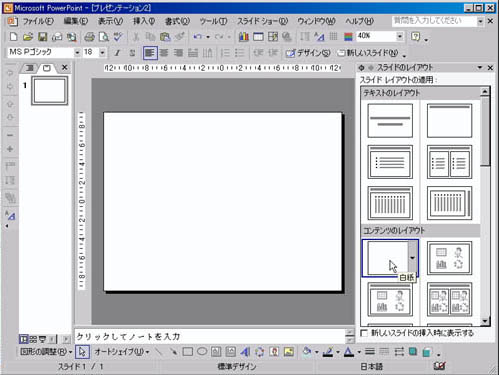
Task: Select the slide 1 thumbnail
Action: [x=50, y=91]
